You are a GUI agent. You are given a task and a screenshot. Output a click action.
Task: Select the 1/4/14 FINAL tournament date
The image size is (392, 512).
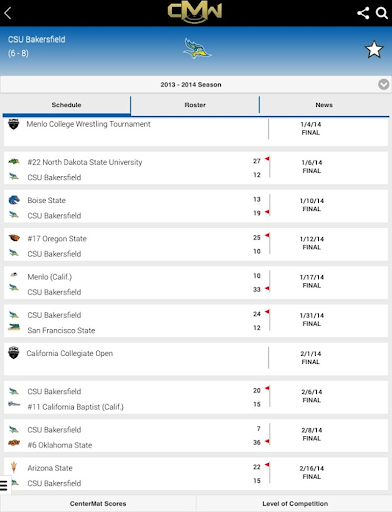(311, 128)
